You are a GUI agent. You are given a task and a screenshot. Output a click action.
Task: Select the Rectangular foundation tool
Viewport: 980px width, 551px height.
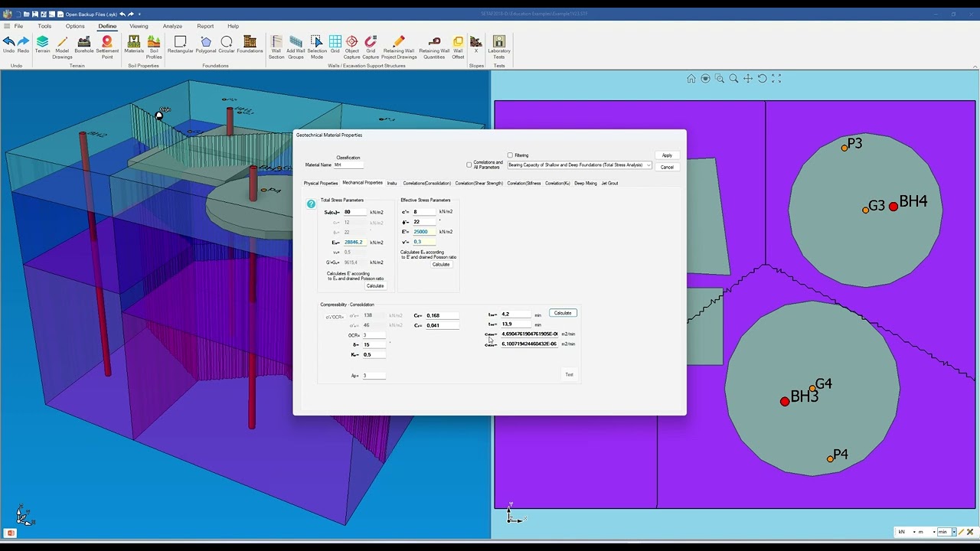(x=180, y=45)
